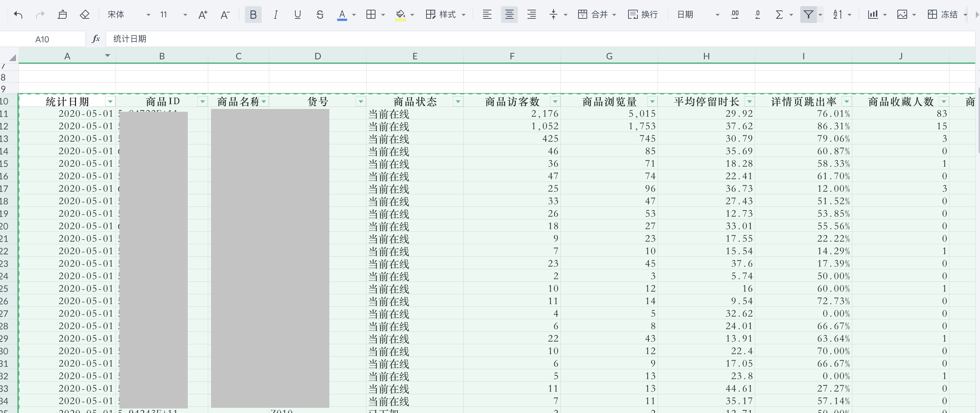Open the font color dropdown arrow
Viewport: 980px width, 413px height.
pos(354,15)
